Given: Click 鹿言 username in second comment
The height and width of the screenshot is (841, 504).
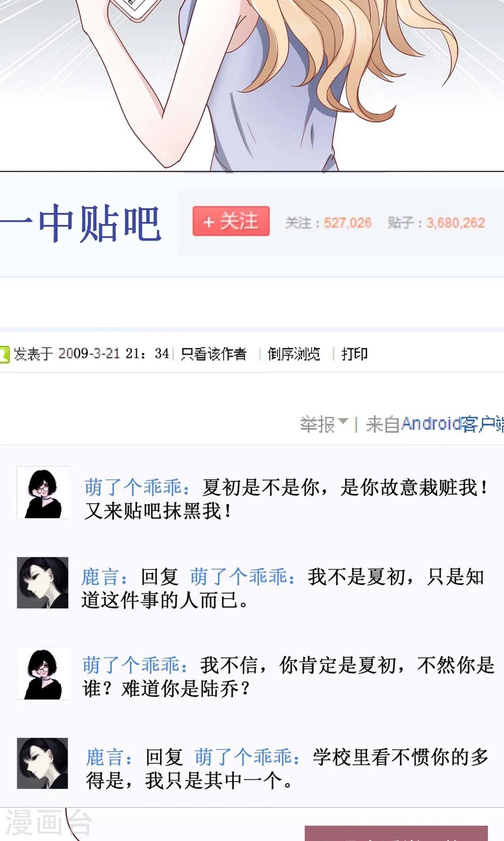Looking at the screenshot, I should click(100, 577).
